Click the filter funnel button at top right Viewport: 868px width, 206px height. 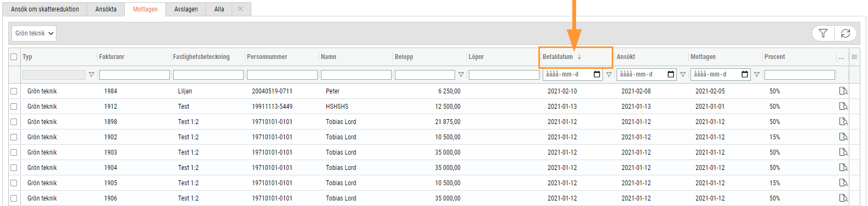click(823, 33)
